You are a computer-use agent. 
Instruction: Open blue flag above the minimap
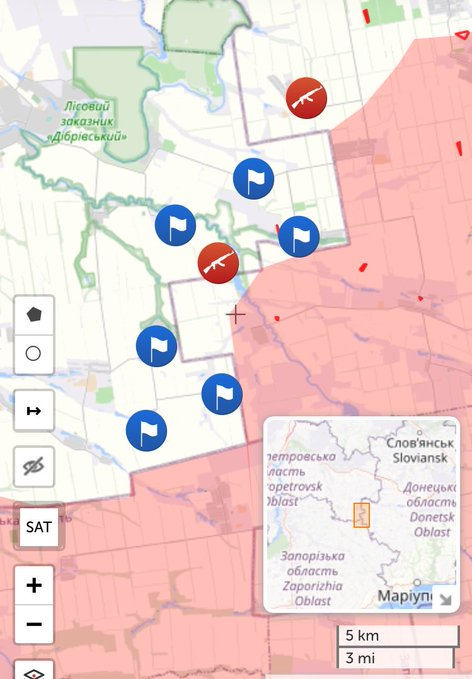point(222,394)
